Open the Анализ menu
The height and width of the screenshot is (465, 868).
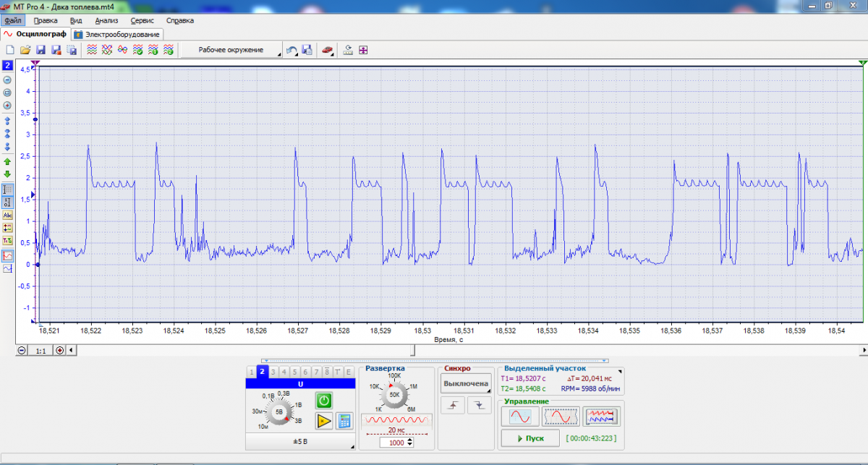tap(106, 20)
